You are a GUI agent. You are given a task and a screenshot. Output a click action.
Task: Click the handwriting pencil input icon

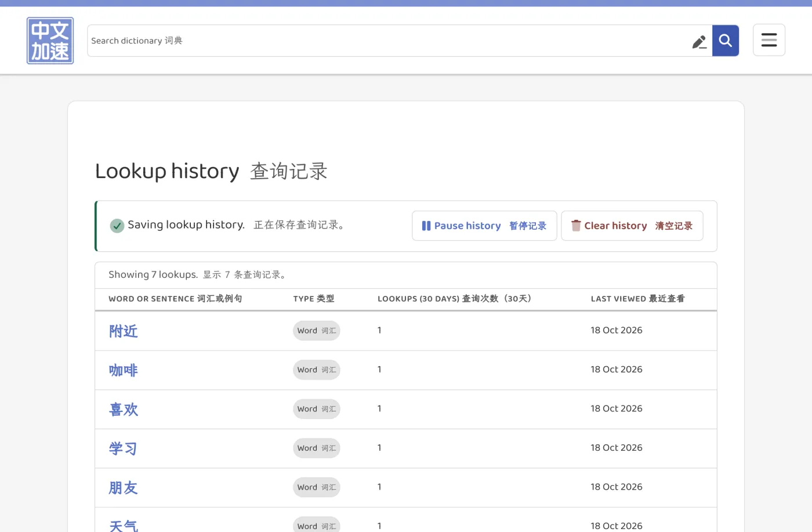(x=699, y=42)
